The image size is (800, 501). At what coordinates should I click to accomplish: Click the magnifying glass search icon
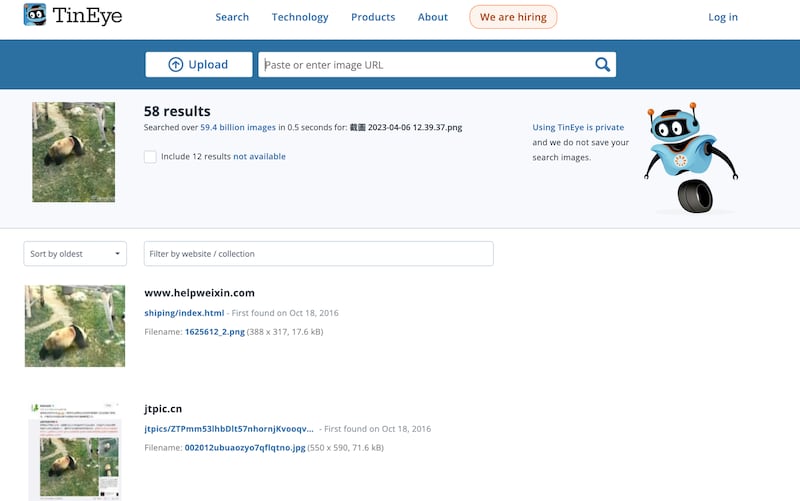point(603,65)
